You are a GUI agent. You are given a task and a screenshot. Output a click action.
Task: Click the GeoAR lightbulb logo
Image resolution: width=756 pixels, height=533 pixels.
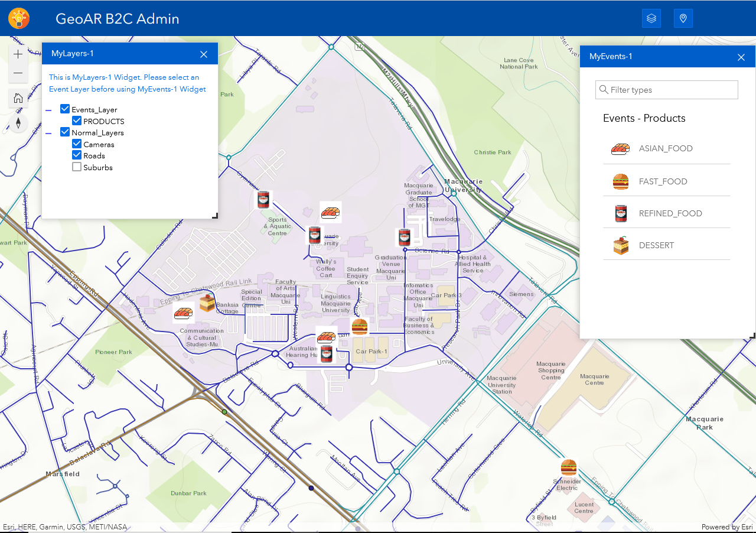[x=19, y=18]
